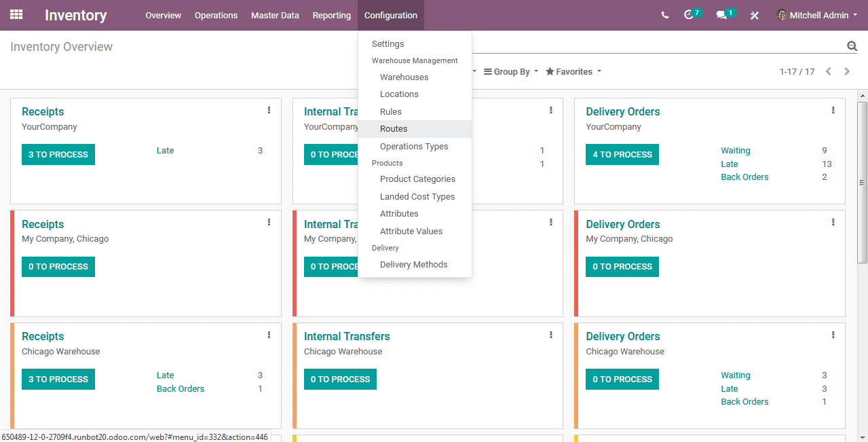
Task: Select Operations Types in the menu
Action: click(415, 146)
